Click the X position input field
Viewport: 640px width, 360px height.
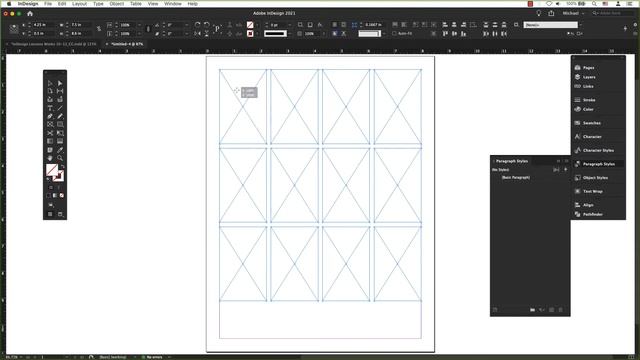click(x=44, y=25)
